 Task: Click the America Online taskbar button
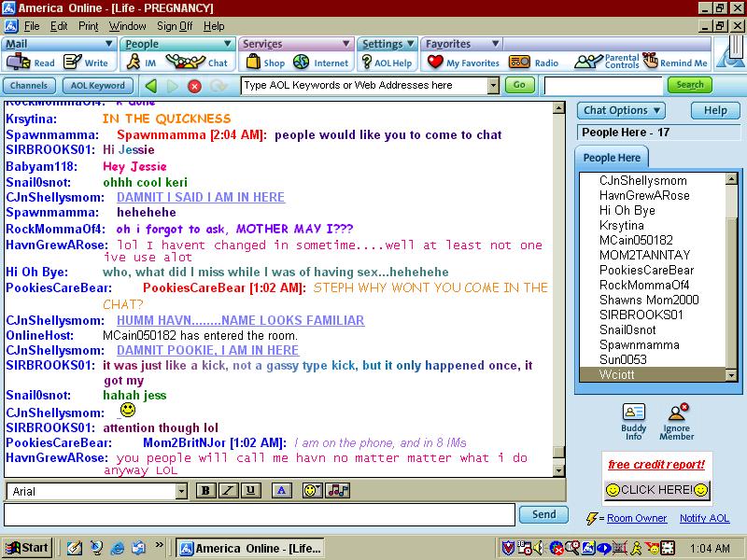250,549
